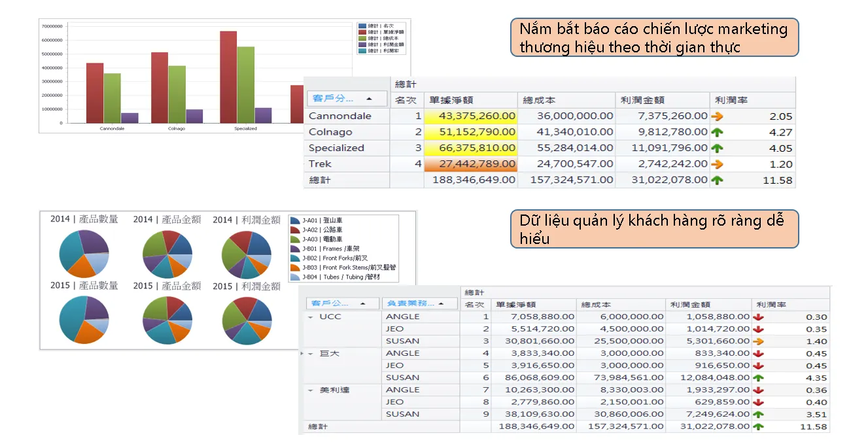This screenshot has width=868, height=448.
Task: Click the green Colnago bar in chart
Action: pos(177,94)
